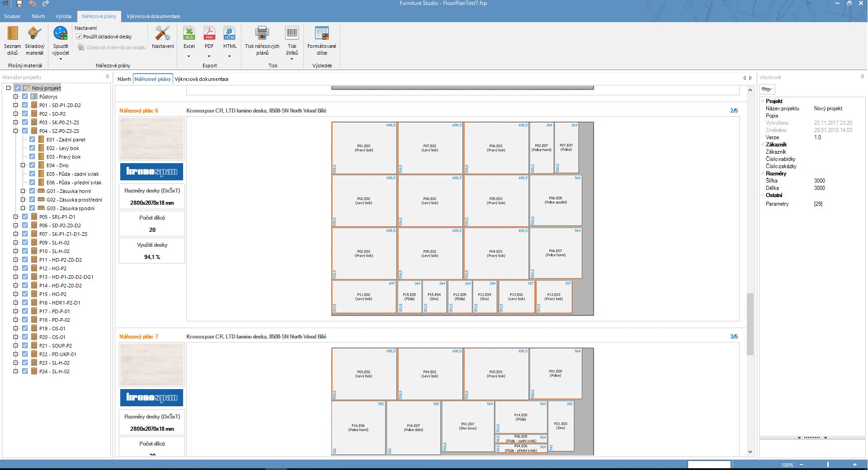Click the save icon in title bar
Image resolution: width=868 pixels, height=470 pixels.
19,4
